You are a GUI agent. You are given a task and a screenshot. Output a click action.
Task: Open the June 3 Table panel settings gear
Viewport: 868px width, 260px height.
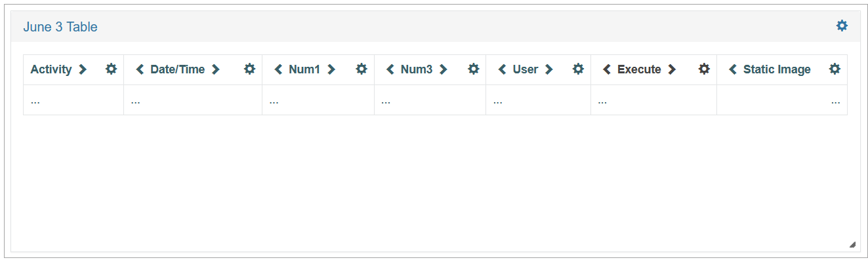pyautogui.click(x=842, y=26)
